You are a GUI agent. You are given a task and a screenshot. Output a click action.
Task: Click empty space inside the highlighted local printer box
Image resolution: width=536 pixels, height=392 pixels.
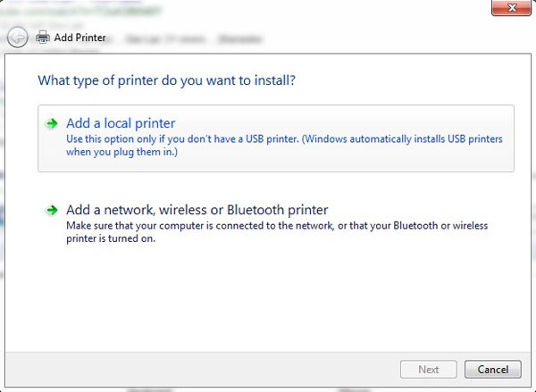pos(357,161)
